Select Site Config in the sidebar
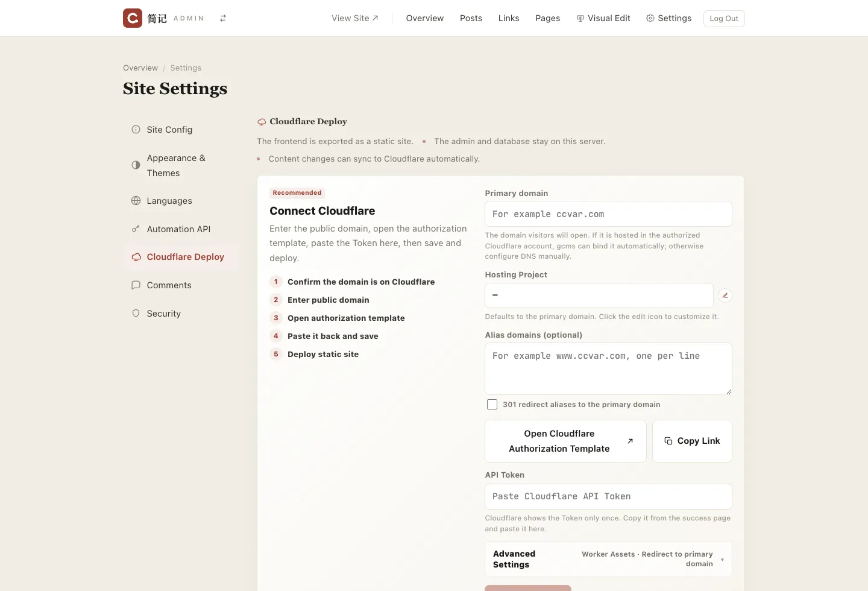The image size is (868, 591). [x=181, y=130]
